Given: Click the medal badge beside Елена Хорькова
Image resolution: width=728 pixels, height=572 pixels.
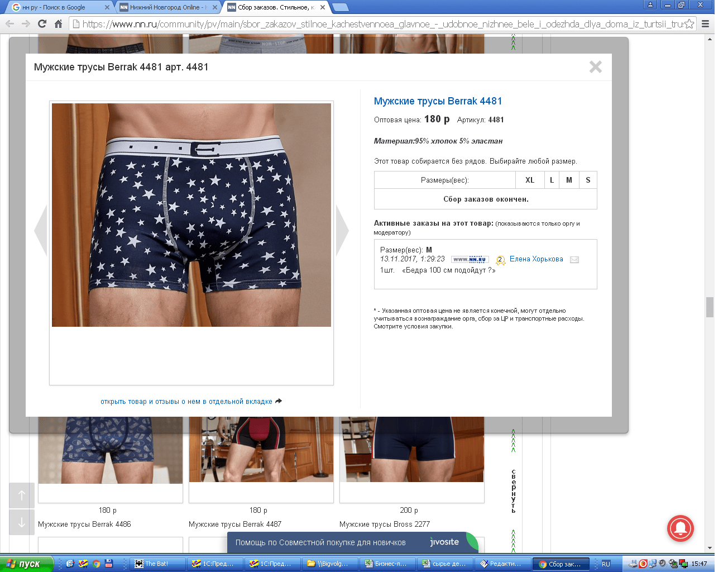Looking at the screenshot, I should 500,260.
